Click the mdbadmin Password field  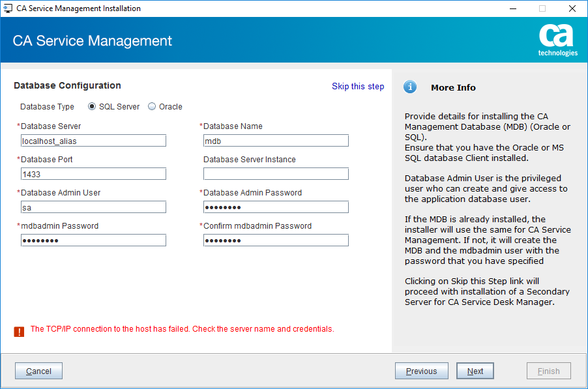click(x=93, y=240)
